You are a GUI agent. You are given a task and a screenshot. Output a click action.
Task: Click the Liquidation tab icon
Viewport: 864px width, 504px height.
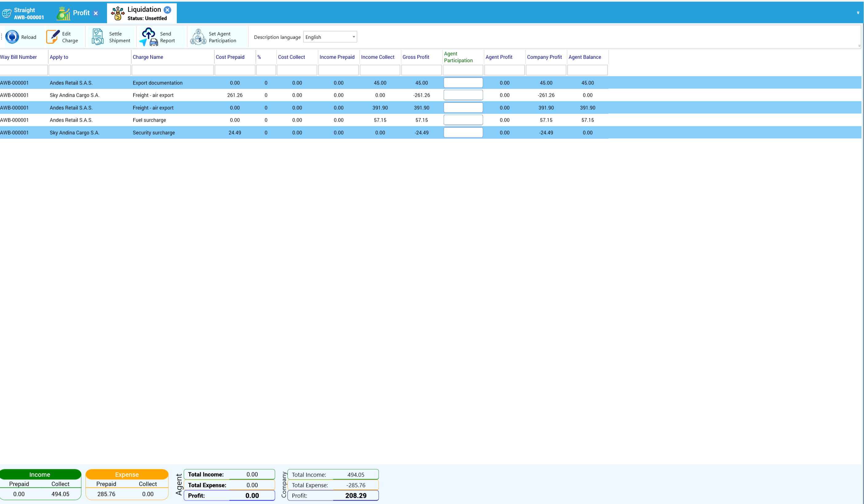tap(117, 13)
